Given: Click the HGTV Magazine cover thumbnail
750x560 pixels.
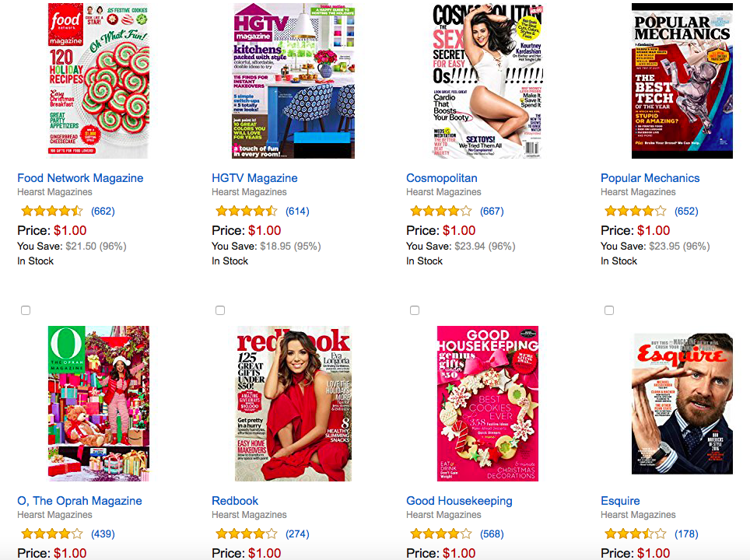Looking at the screenshot, I should [293, 81].
